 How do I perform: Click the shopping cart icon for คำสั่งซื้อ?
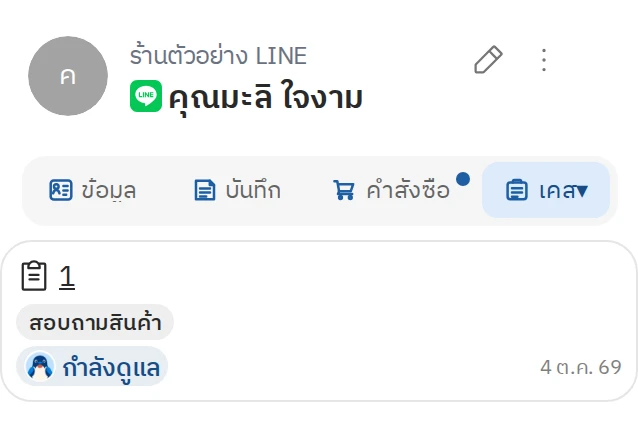pos(344,190)
